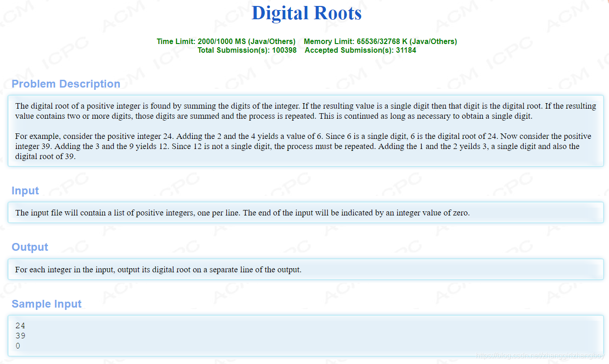Click the Time Limit 2000/1000 MS text
The image size is (609, 364).
[x=226, y=41]
